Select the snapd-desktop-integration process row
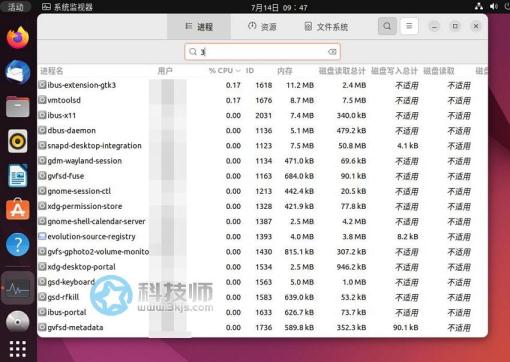The height and width of the screenshot is (362, 510). 262,146
